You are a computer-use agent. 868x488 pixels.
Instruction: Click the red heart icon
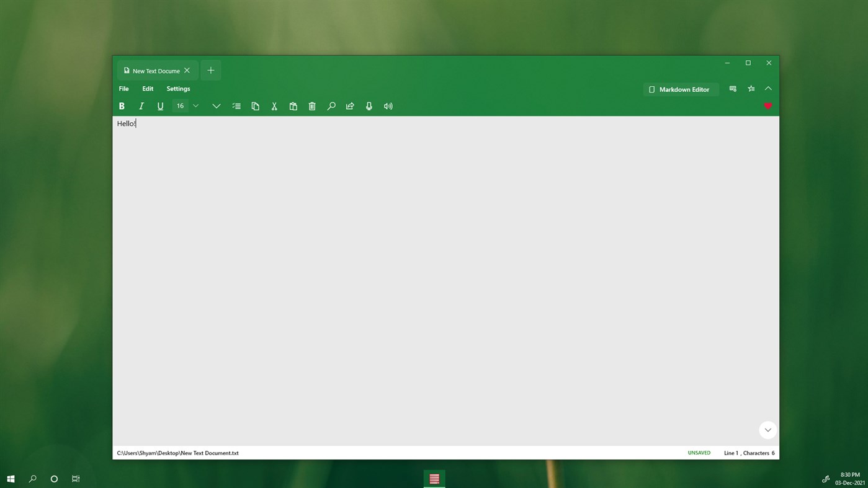768,106
